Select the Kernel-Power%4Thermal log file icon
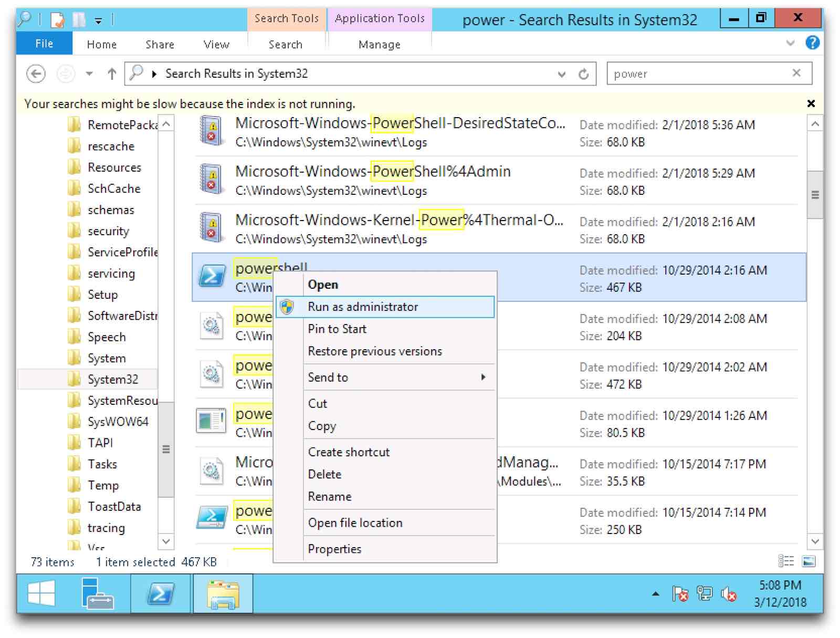The width and height of the screenshot is (840, 638). tap(212, 227)
